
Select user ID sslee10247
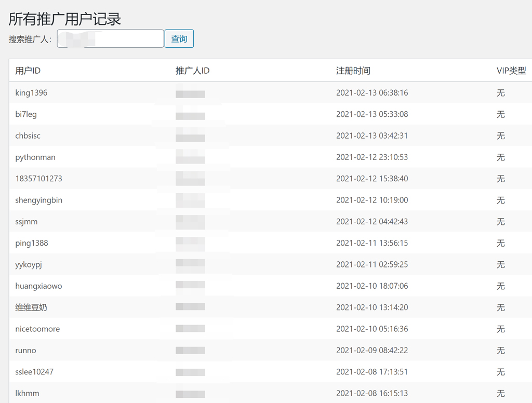pos(34,372)
